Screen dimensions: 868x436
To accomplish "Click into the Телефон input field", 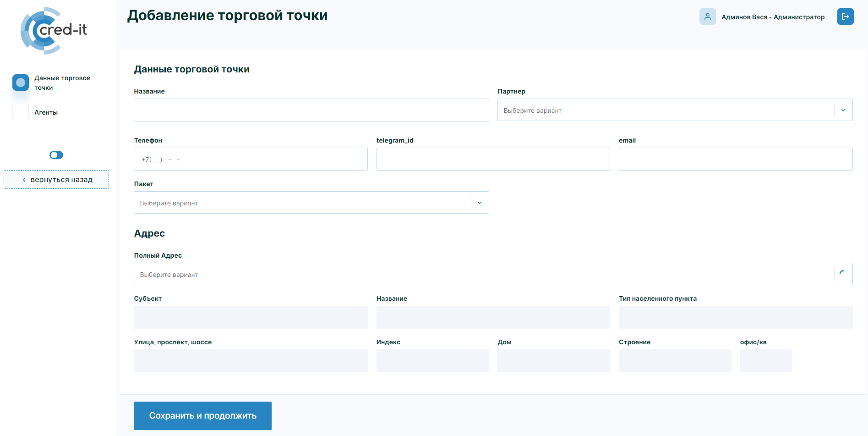I will (251, 159).
